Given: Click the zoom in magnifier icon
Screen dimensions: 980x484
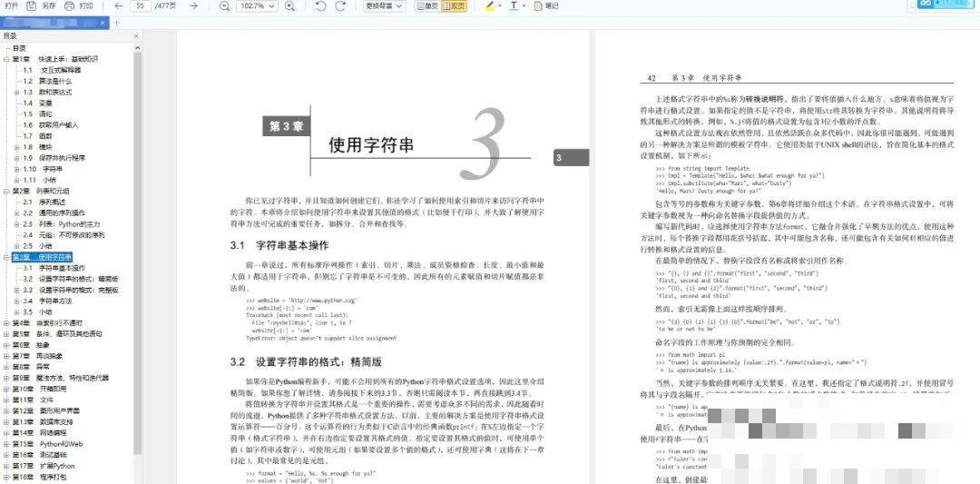Looking at the screenshot, I should pyautogui.click(x=289, y=5).
